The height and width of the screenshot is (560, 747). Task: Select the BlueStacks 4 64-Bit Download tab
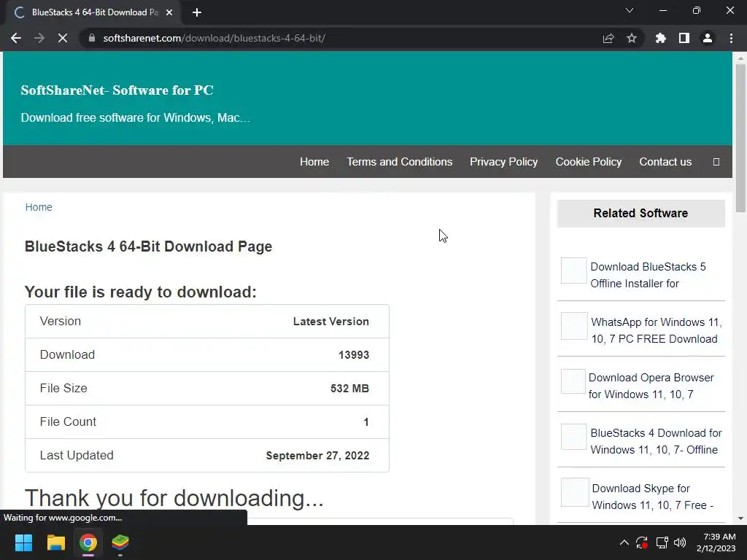click(x=93, y=12)
